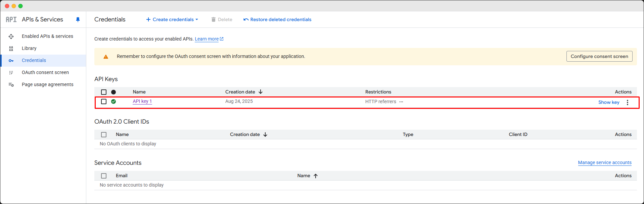Open the three-dot actions menu for API key 1
644x204 pixels.
tap(628, 103)
